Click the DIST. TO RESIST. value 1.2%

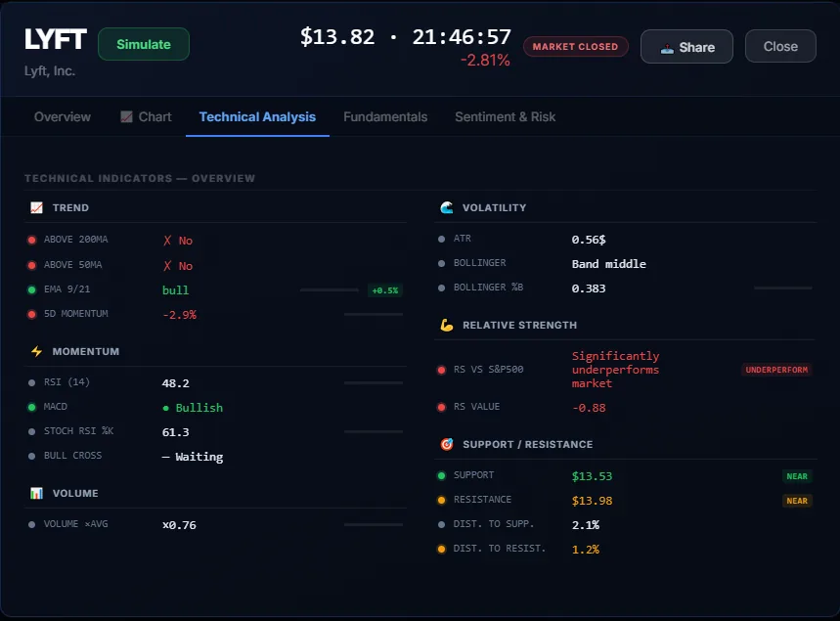[586, 550]
